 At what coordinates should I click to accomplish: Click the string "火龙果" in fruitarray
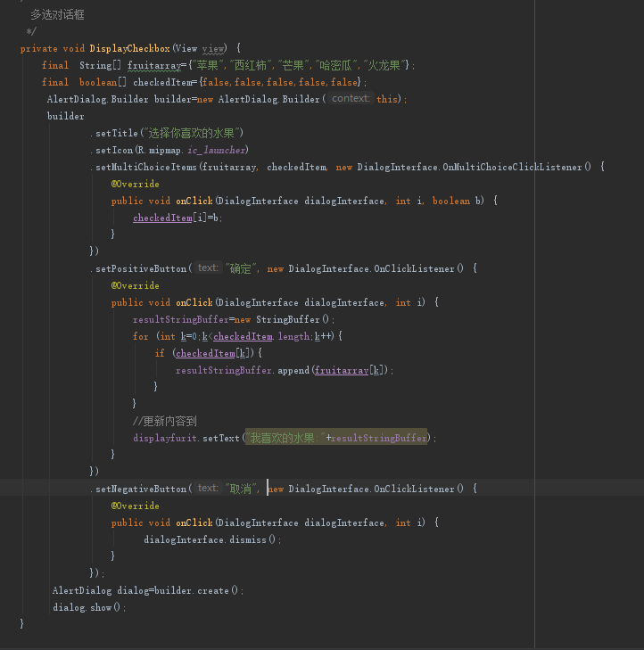click(384, 65)
